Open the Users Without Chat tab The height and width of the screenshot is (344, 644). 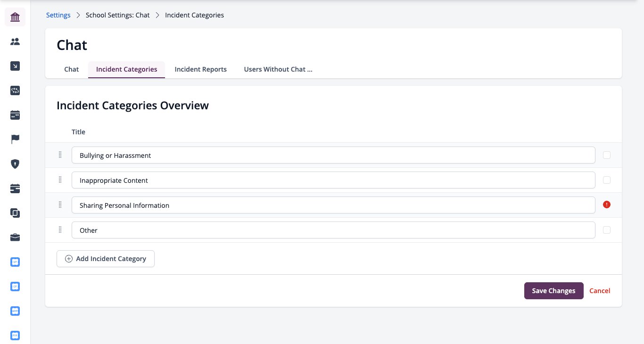coord(278,69)
